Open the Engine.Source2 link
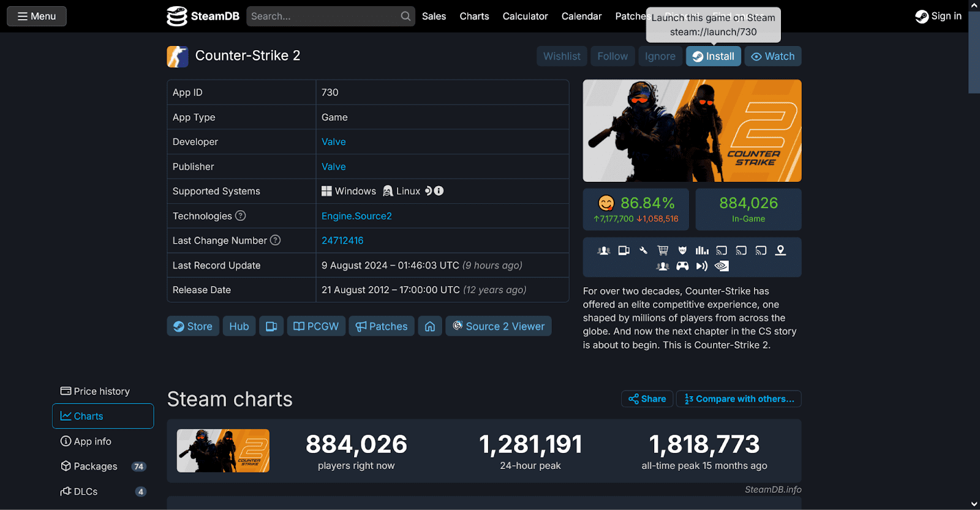The width and height of the screenshot is (980, 510). pyautogui.click(x=356, y=216)
